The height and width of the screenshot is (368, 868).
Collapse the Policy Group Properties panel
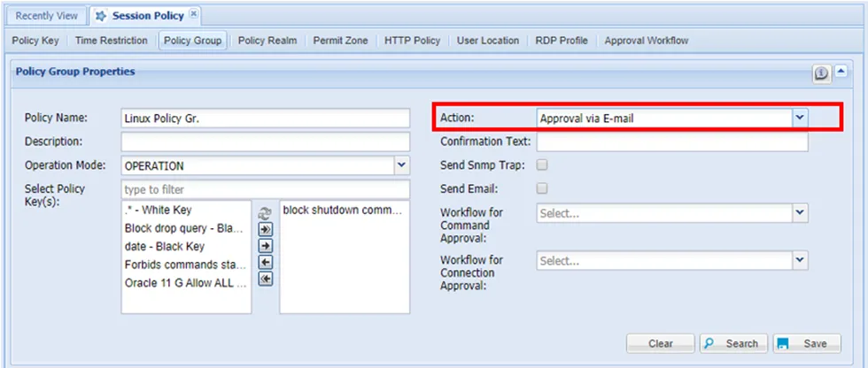[x=841, y=72]
